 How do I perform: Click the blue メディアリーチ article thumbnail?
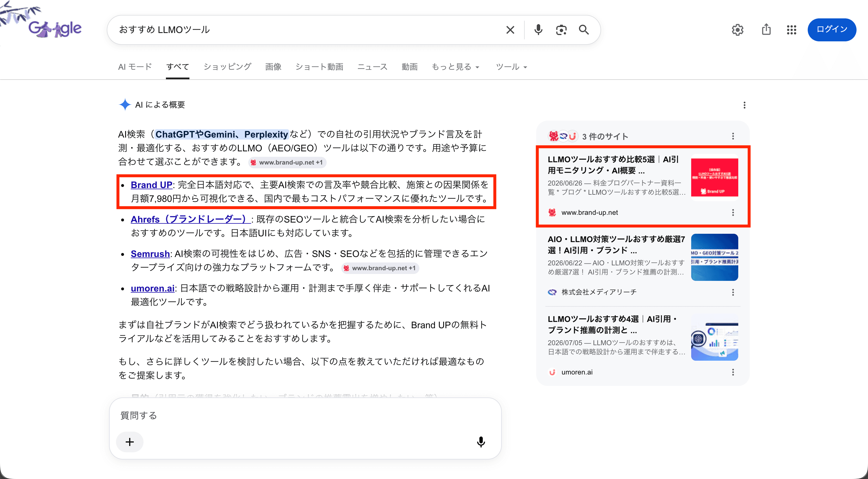tap(714, 257)
